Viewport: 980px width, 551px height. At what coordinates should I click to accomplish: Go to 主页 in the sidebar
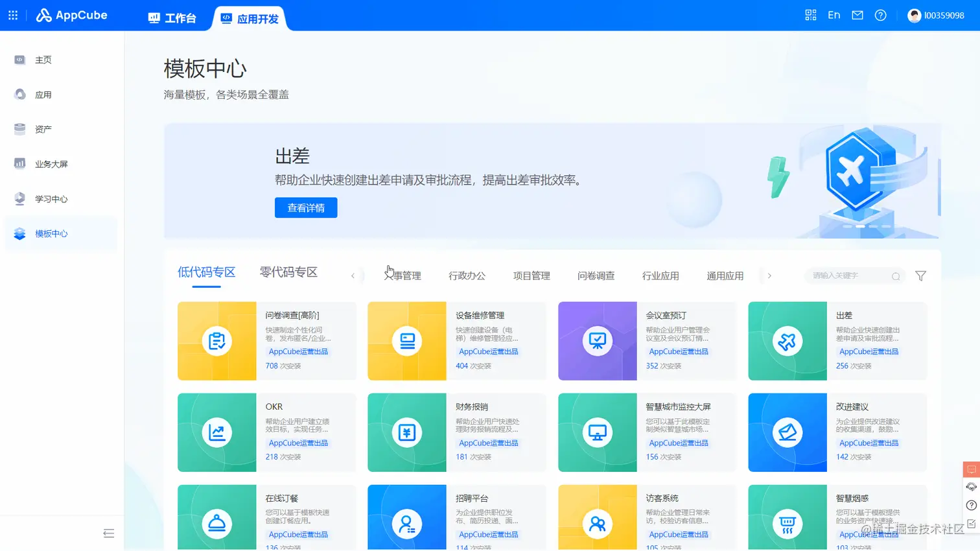point(62,60)
